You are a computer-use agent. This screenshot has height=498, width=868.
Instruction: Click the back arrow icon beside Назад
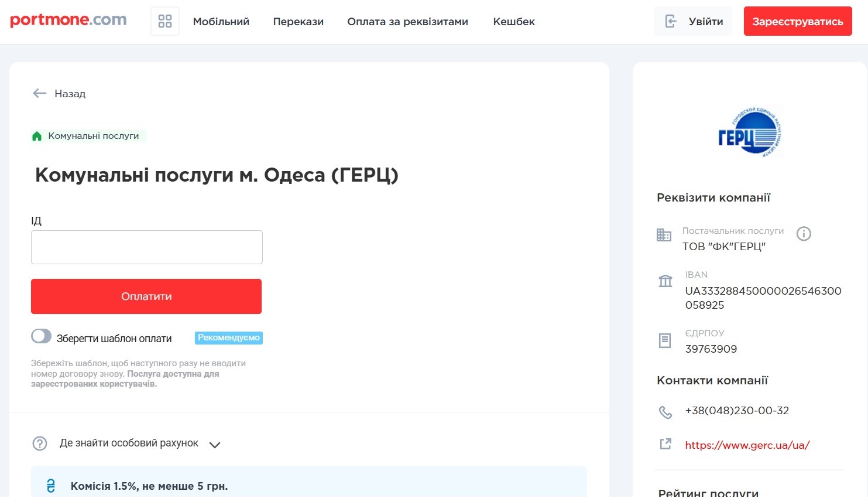point(40,93)
